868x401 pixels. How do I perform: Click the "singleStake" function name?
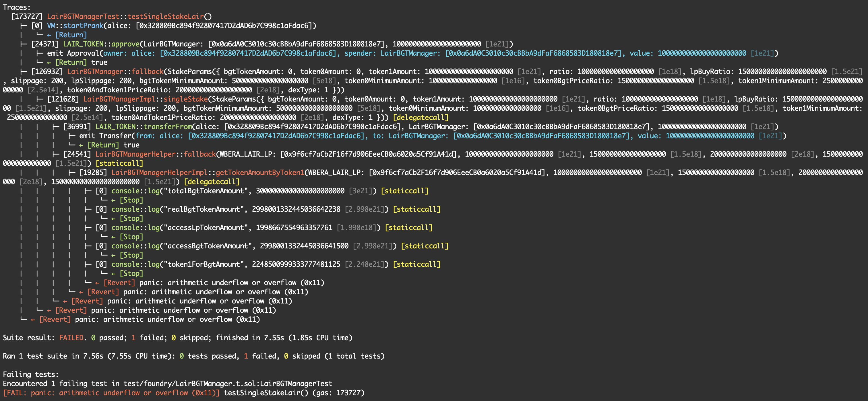[x=186, y=99]
